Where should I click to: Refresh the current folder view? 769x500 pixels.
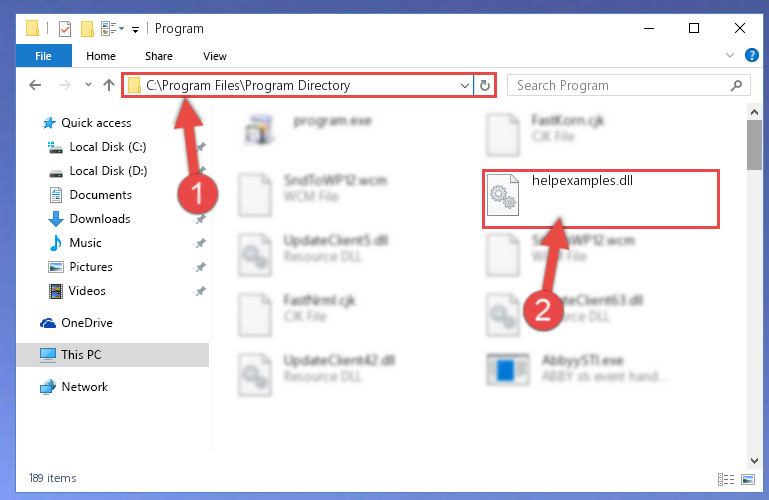(485, 85)
